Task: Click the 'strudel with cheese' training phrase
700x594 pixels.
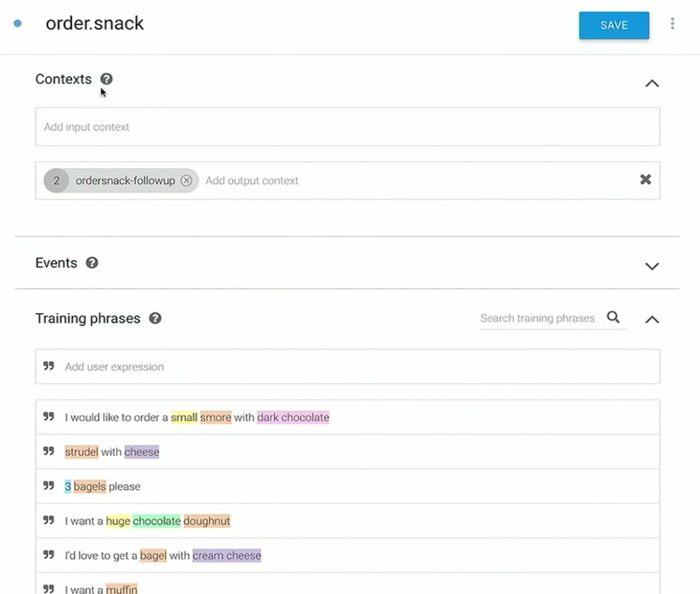Action: click(x=112, y=452)
